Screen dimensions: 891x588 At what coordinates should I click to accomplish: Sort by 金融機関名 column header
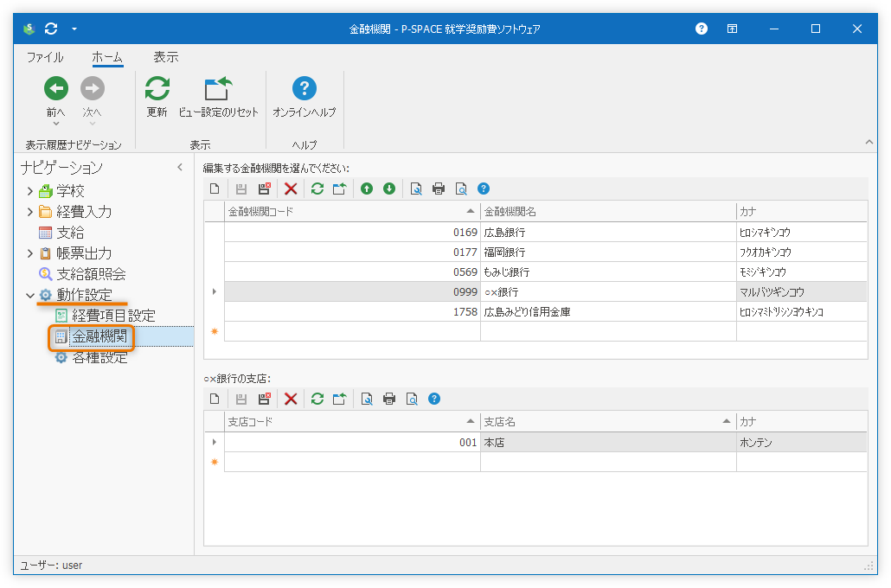pyautogui.click(x=608, y=211)
